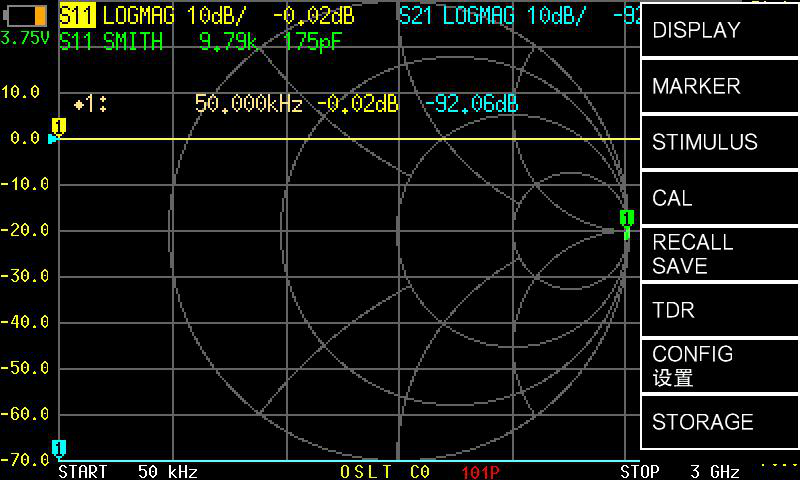Viewport: 800px width, 480px height.
Task: Select the cyan marker 1 at bottom left
Action: point(59,448)
